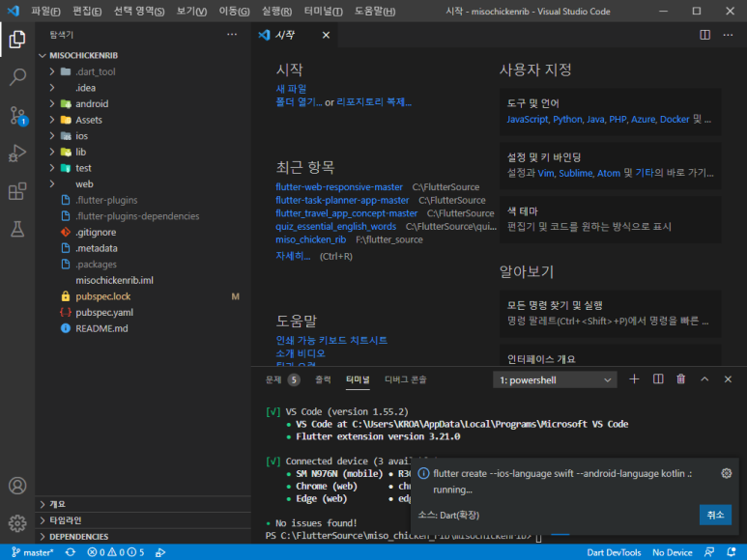Screen dimensions: 747x560
Task: Open Explorer panel more actions menu
Action: [232, 34]
